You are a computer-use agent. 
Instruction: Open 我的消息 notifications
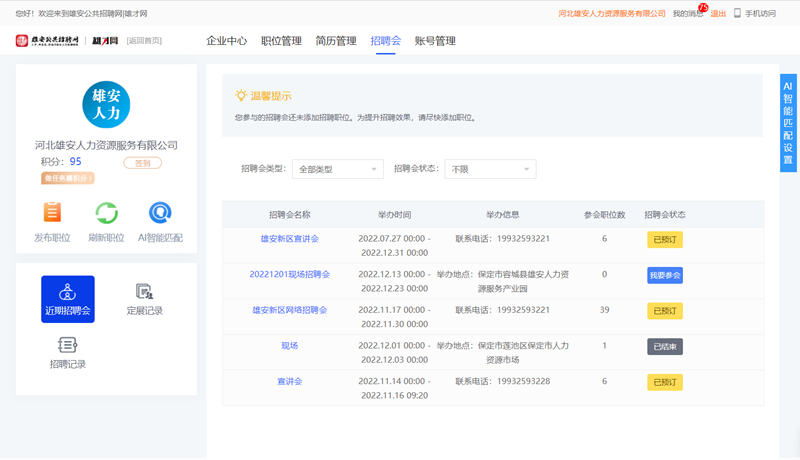pyautogui.click(x=687, y=14)
